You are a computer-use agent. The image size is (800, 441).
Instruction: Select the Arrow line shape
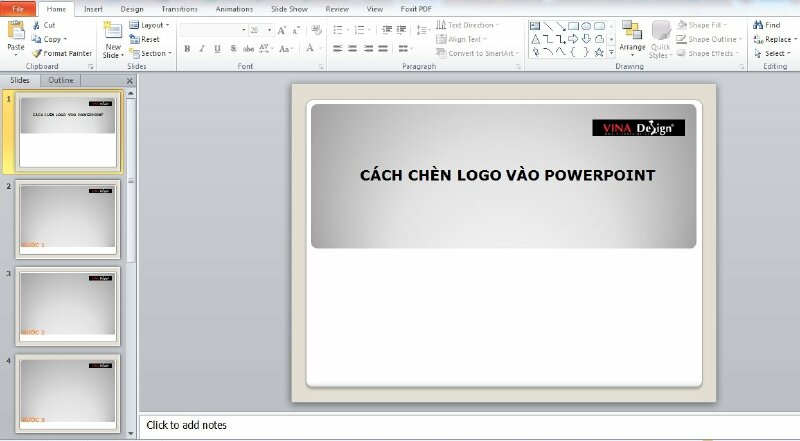point(560,26)
